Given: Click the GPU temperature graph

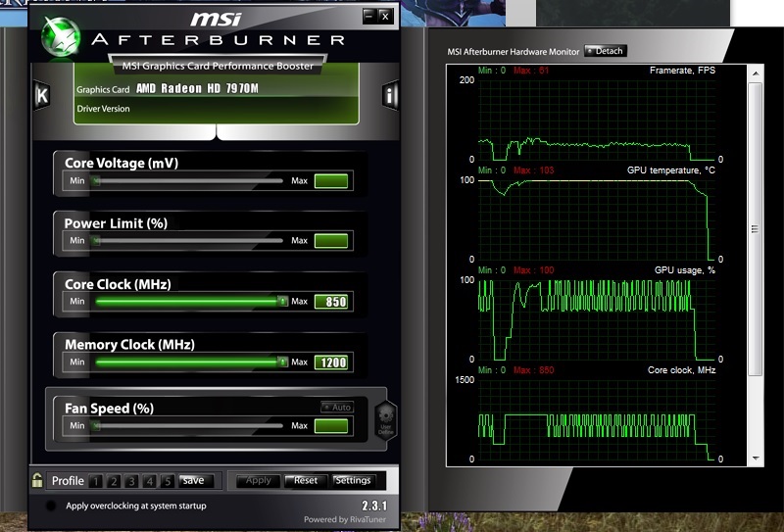Looking at the screenshot, I should [x=597, y=220].
